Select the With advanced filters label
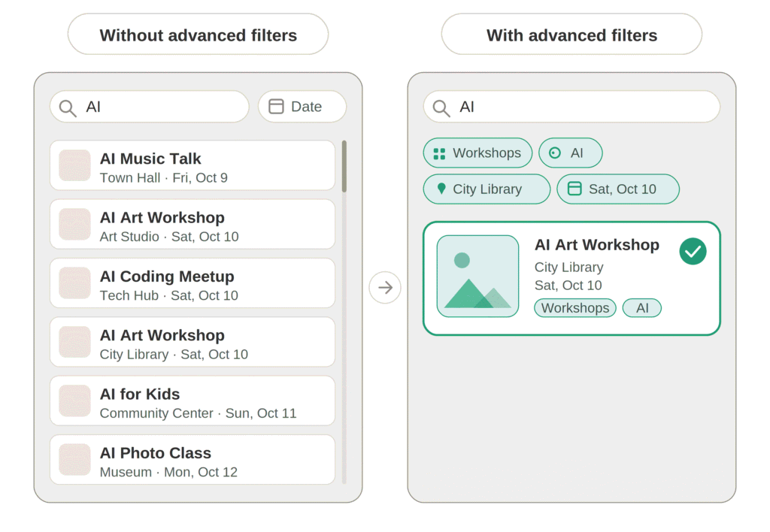The width and height of the screenshot is (770, 532). (x=571, y=35)
